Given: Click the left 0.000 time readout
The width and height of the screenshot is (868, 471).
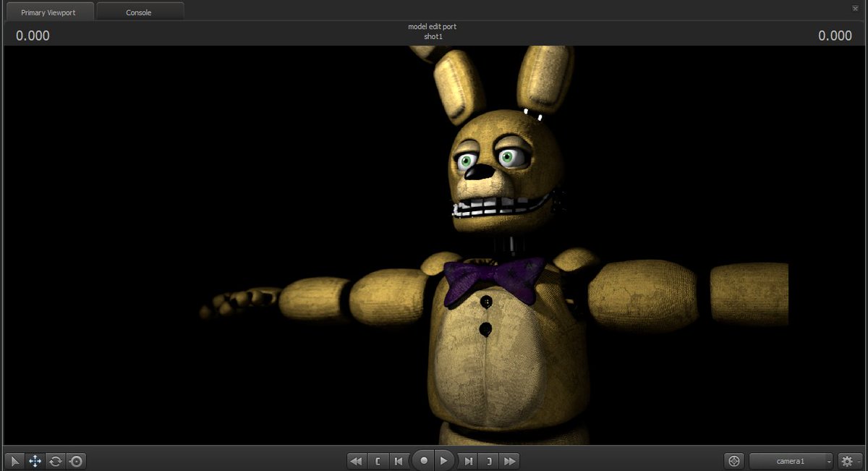Looking at the screenshot, I should (x=33, y=35).
